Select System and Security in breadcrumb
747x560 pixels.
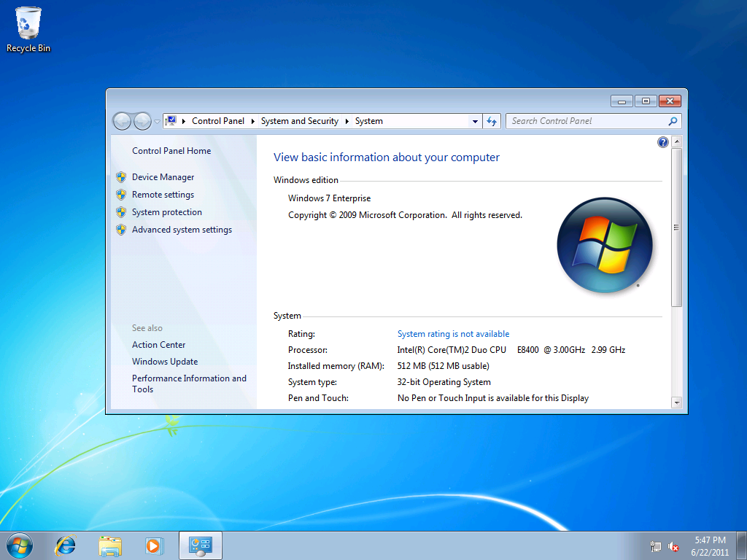coord(299,121)
